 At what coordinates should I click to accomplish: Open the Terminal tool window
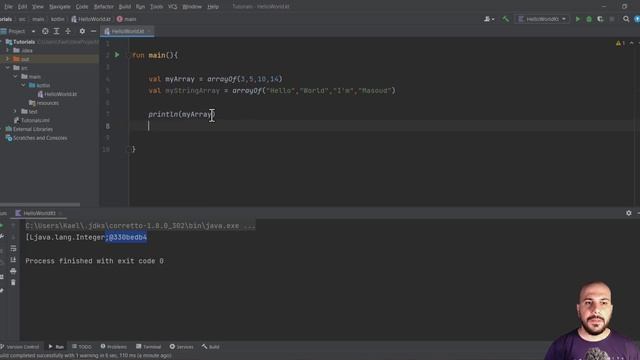149,347
